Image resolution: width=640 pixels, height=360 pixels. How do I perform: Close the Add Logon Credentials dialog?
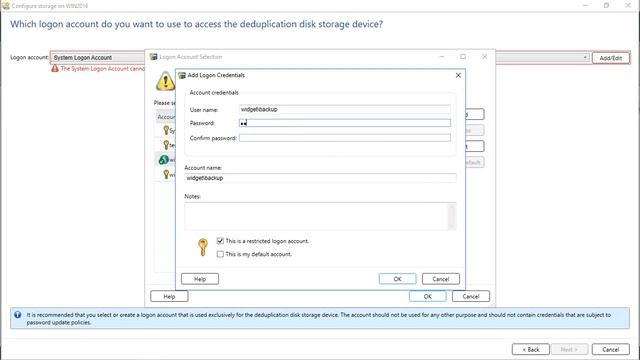click(x=458, y=75)
